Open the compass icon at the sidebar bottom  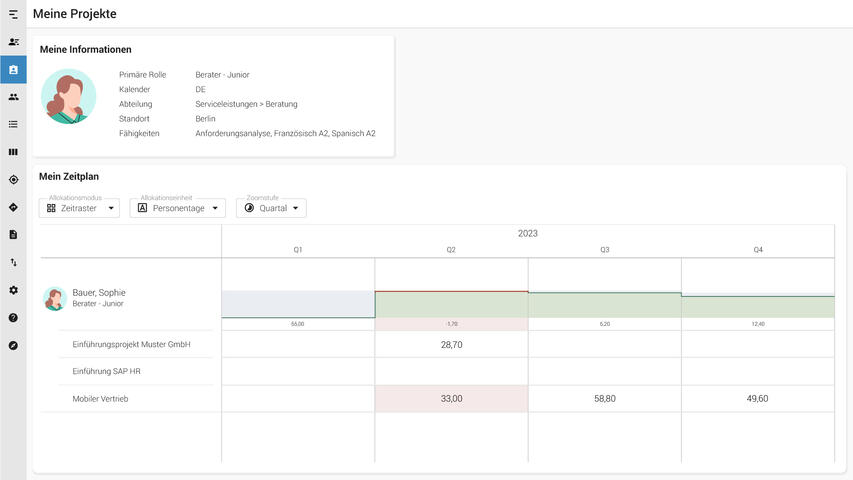(13, 345)
